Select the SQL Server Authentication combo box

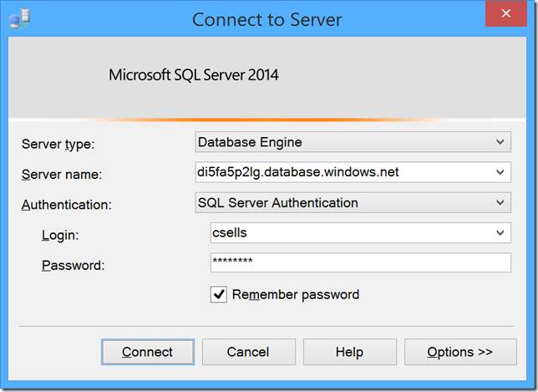click(353, 202)
